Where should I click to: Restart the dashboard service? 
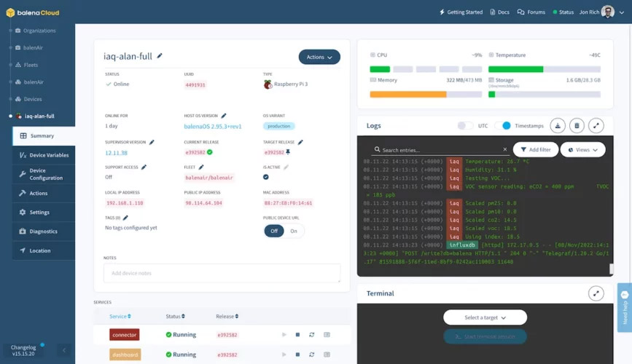coord(311,355)
